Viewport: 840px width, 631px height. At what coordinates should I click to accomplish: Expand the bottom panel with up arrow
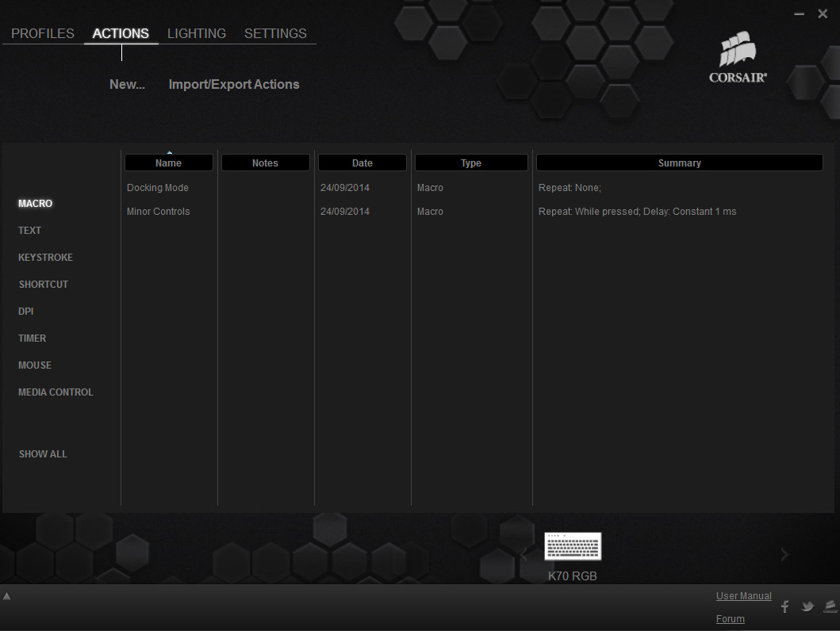coord(7,596)
